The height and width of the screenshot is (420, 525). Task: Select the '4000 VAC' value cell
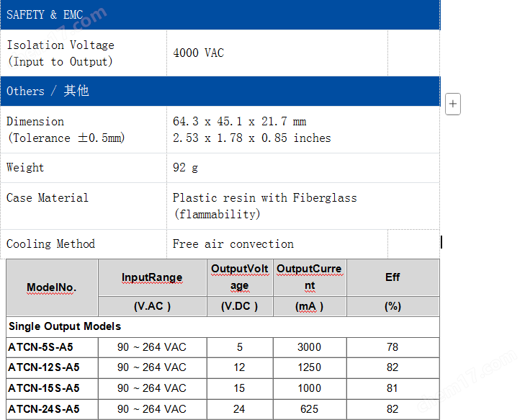pyautogui.click(x=277, y=53)
